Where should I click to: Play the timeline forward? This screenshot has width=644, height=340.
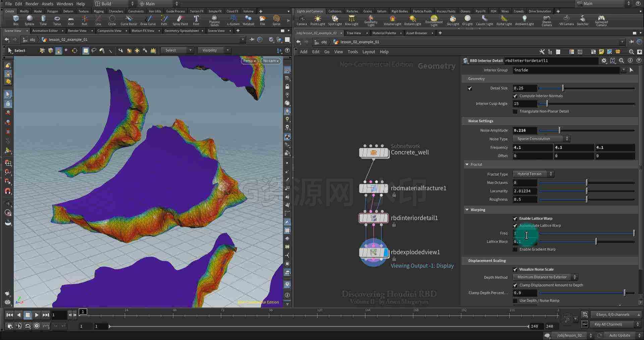tap(37, 315)
